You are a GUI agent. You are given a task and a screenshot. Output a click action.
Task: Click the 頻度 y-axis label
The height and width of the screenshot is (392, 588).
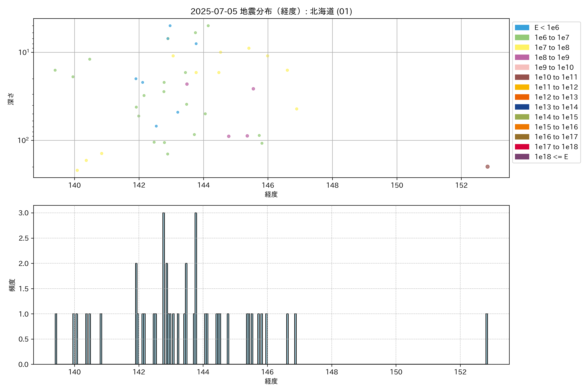tap(12, 285)
